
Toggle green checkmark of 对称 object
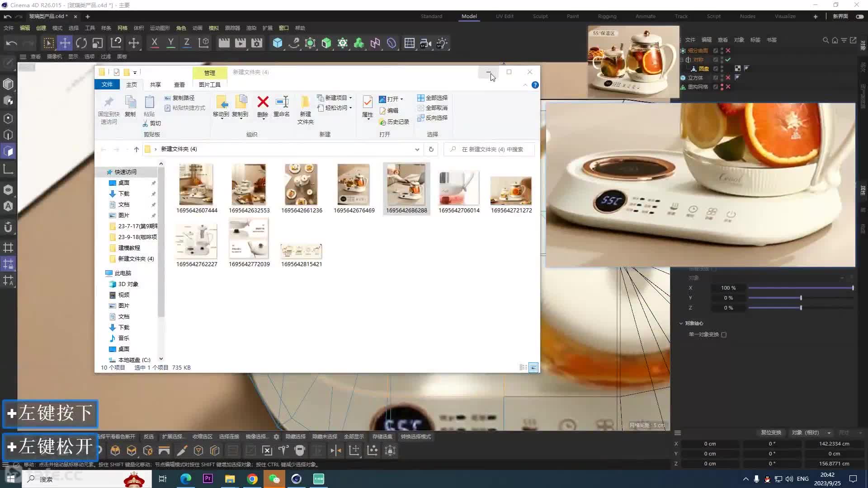[x=728, y=60]
